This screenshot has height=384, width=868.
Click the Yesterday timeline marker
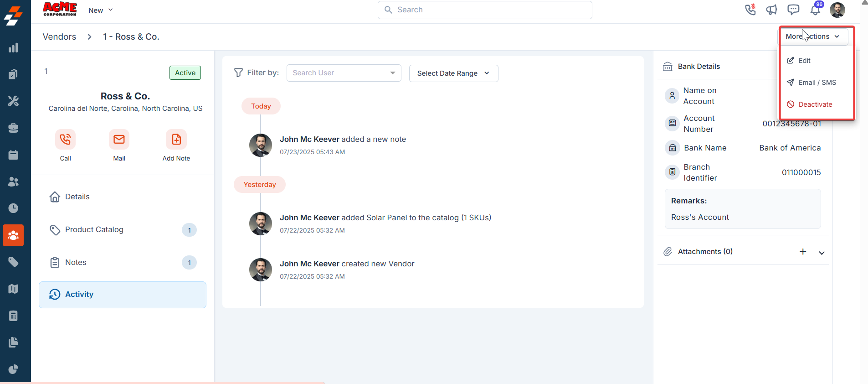tap(260, 185)
